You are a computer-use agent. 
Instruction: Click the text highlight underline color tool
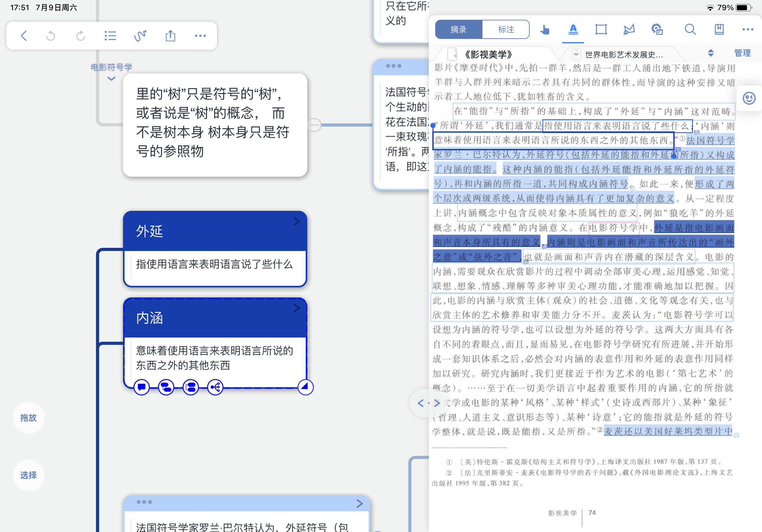[573, 30]
